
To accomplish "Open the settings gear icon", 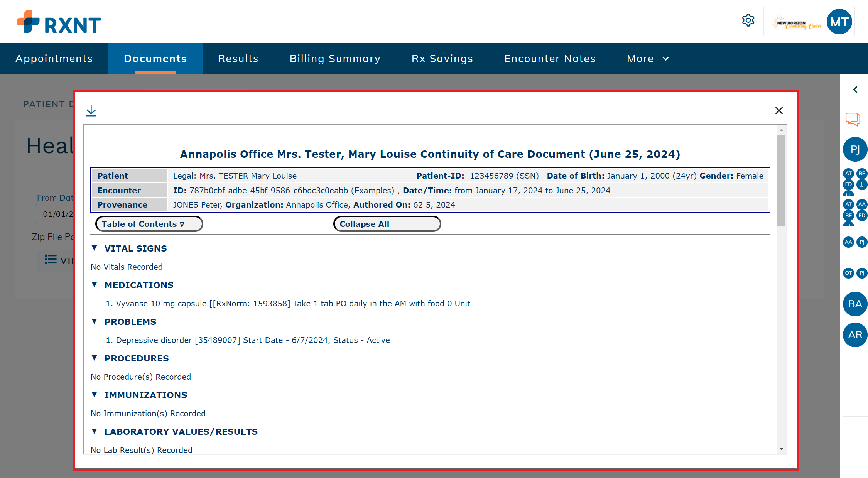I will point(748,20).
